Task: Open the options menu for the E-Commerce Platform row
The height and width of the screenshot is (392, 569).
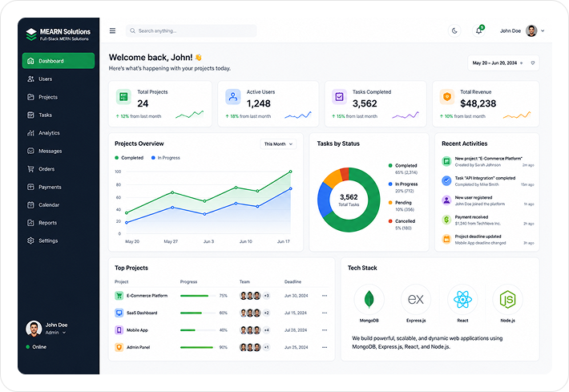Action: 325,296
